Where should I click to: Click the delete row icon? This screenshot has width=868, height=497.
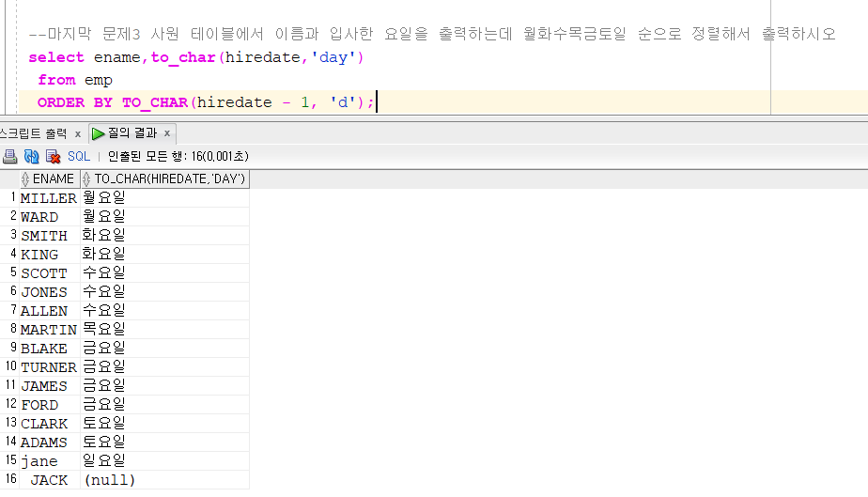pos(54,157)
